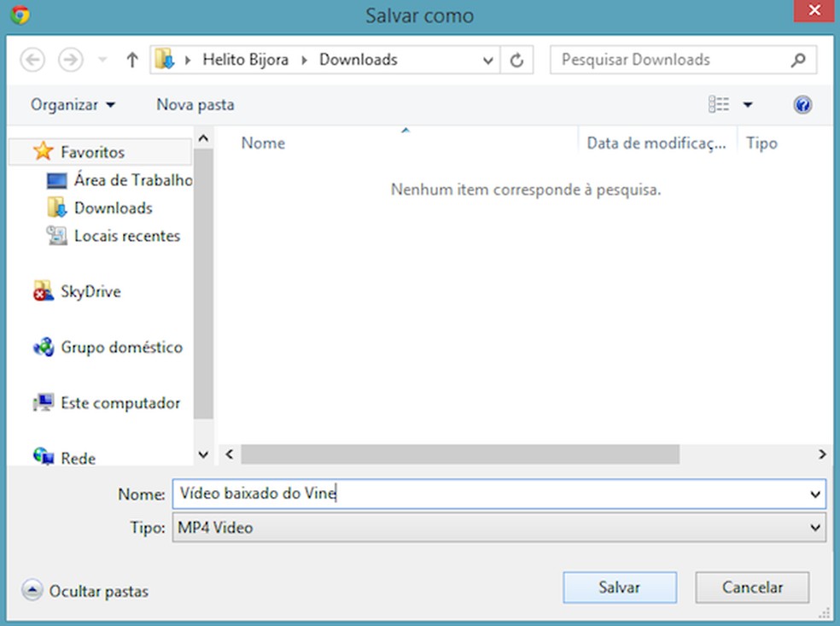Viewport: 840px width, 626px height.
Task: Click the Favoritos star icon
Action: point(43,151)
